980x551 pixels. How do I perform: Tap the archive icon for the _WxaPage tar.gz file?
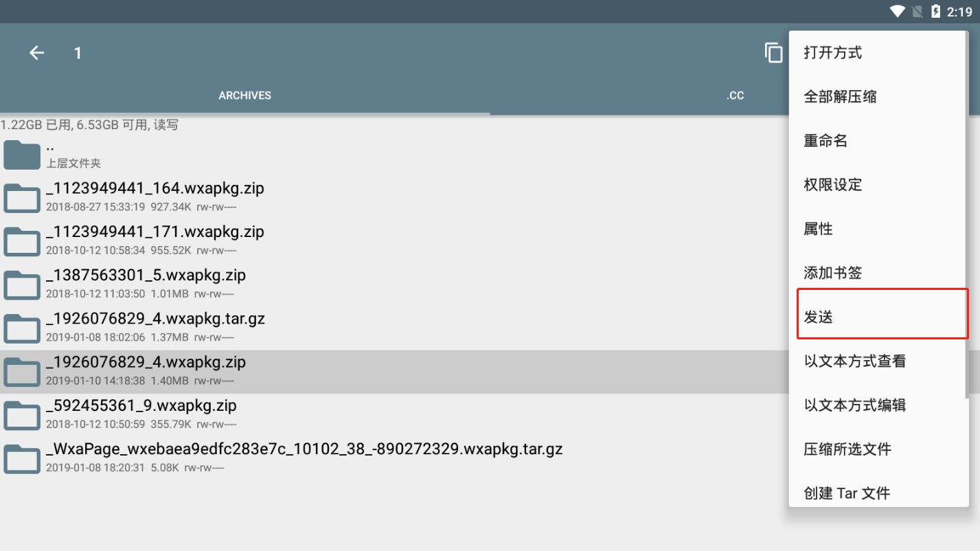[x=22, y=459]
